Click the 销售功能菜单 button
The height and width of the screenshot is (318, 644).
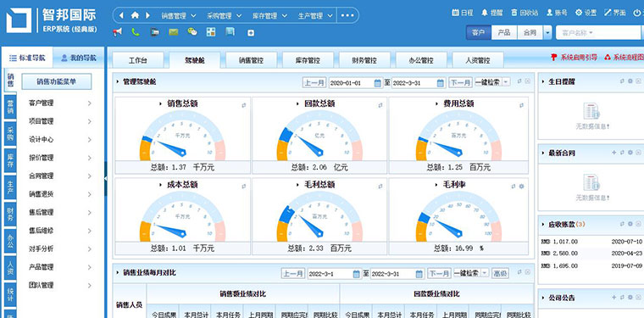pyautogui.click(x=56, y=81)
